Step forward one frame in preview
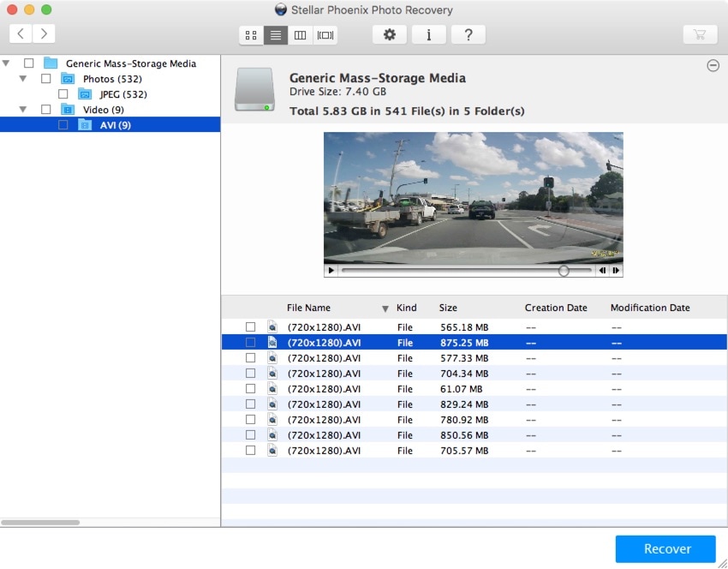Viewport: 728px width, 569px height. pyautogui.click(x=616, y=270)
